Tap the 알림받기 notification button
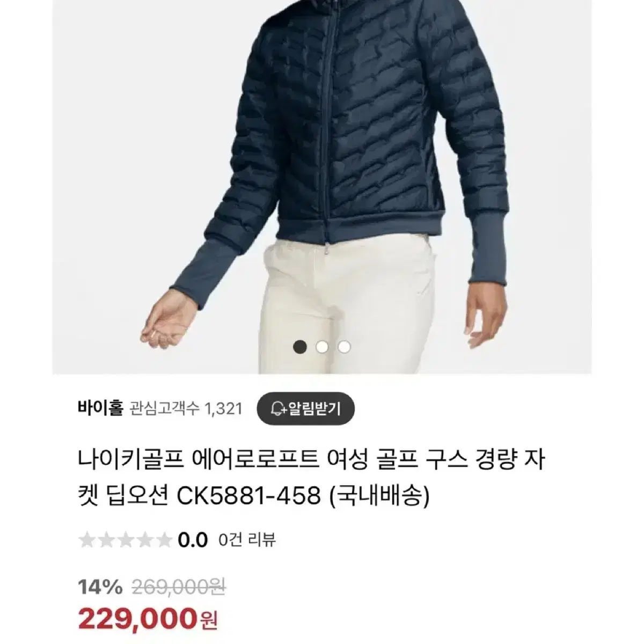 point(306,410)
